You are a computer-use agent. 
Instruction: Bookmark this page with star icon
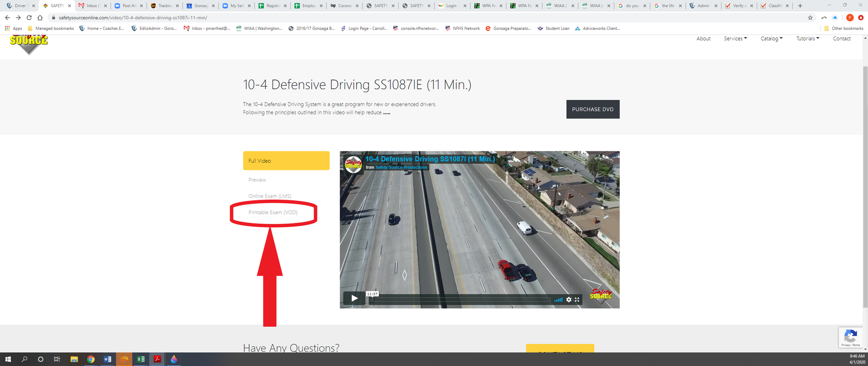[810, 18]
